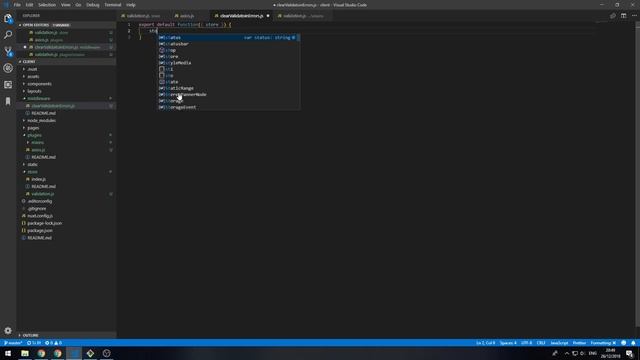Screen dimensions: 640x360
Task: Open the Extensions view in activity bar
Action: click(8, 84)
